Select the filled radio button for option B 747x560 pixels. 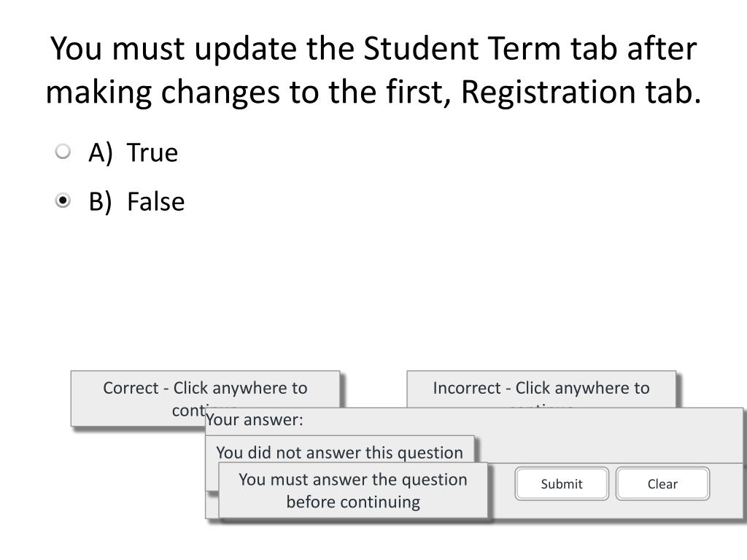click(x=63, y=201)
